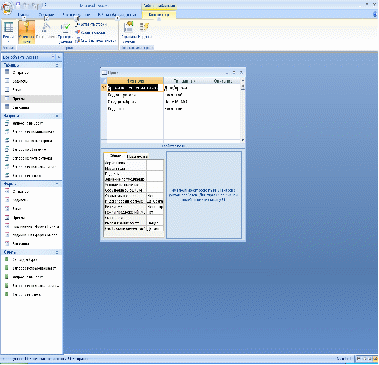Collapse the navigation pane with the shutter button
The width and height of the screenshot is (379, 365).
[x=59, y=57]
